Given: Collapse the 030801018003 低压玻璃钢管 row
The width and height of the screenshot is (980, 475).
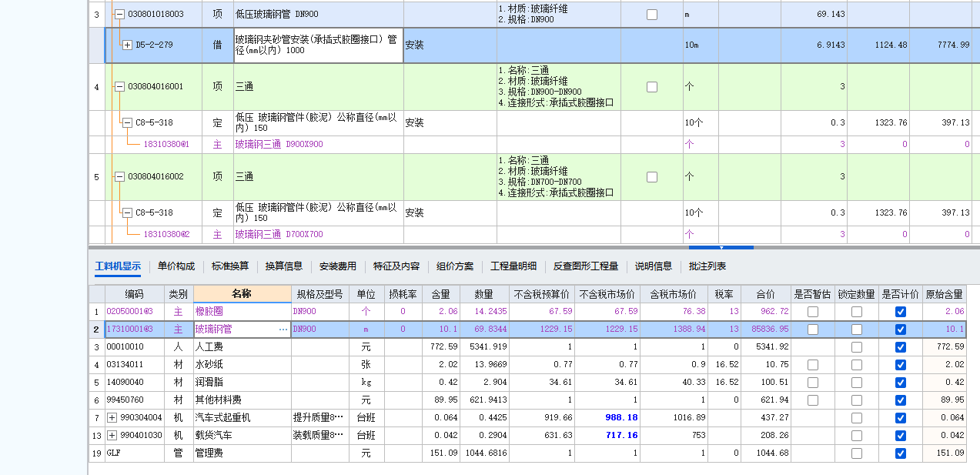Looking at the screenshot, I should 119,13.
